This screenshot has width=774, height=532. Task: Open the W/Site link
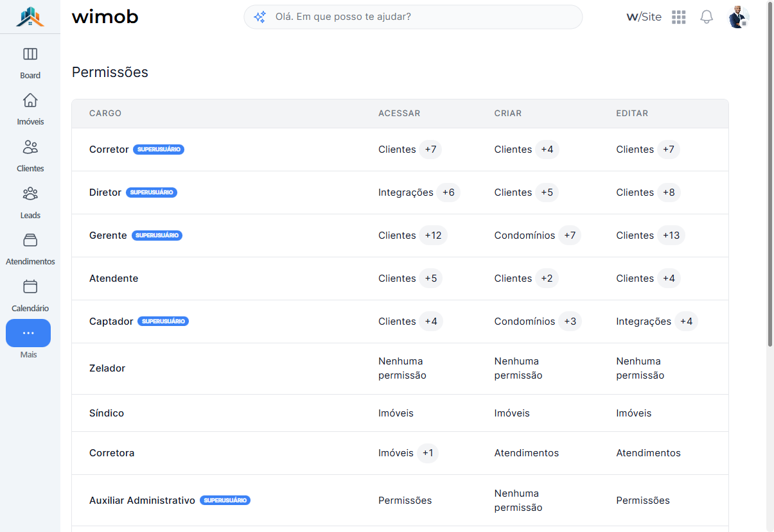tap(644, 17)
